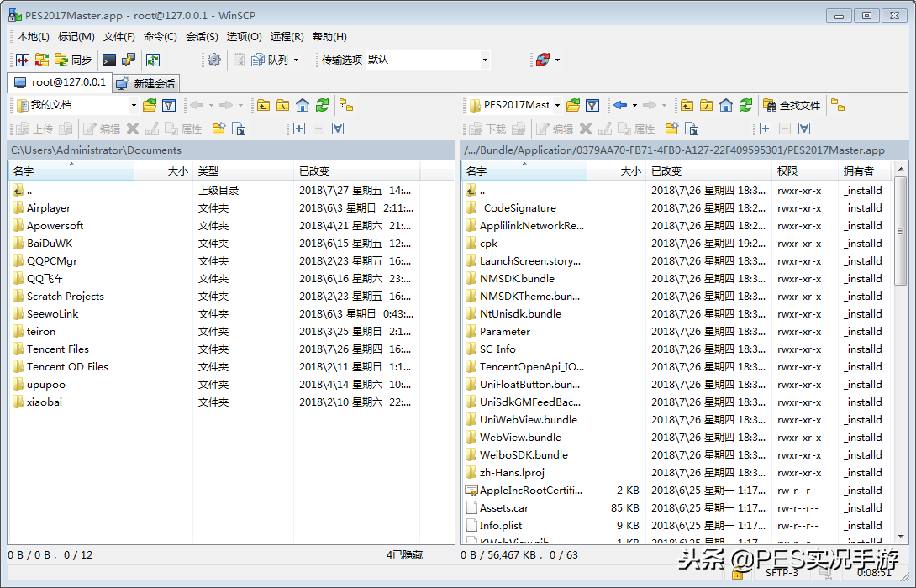Screen dimensions: 916x588
Task: Click the + select-files icon in remote panel
Action: [767, 128]
